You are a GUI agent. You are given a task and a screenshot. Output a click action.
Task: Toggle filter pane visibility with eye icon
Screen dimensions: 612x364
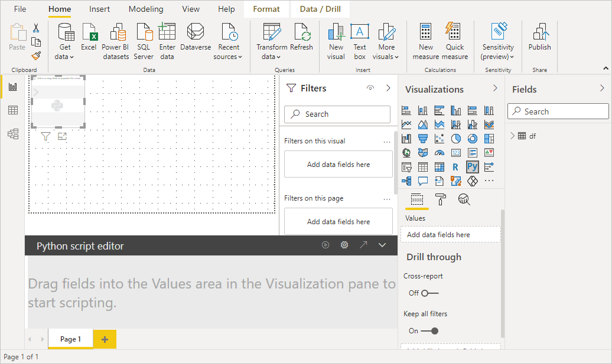[370, 87]
